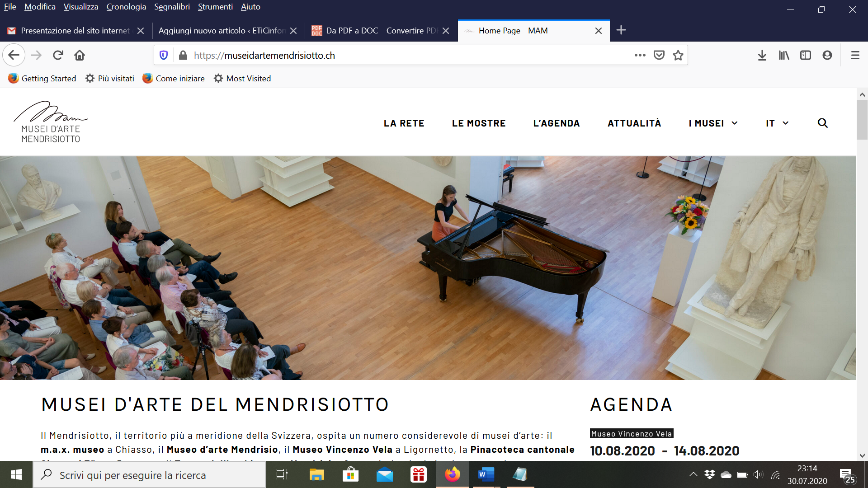Open the Strumenti menu
This screenshot has width=868, height=488.
tap(215, 7)
